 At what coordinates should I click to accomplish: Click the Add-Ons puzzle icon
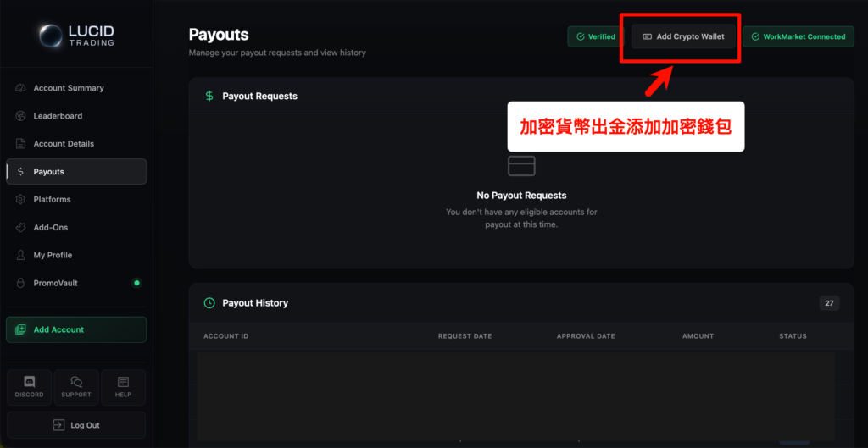(21, 228)
